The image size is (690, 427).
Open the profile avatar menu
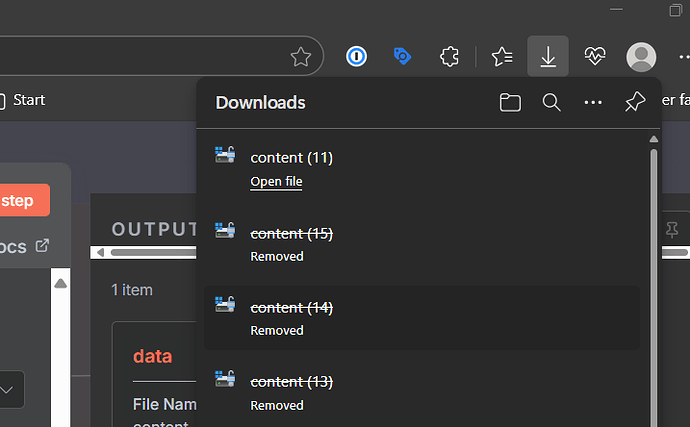click(x=641, y=57)
